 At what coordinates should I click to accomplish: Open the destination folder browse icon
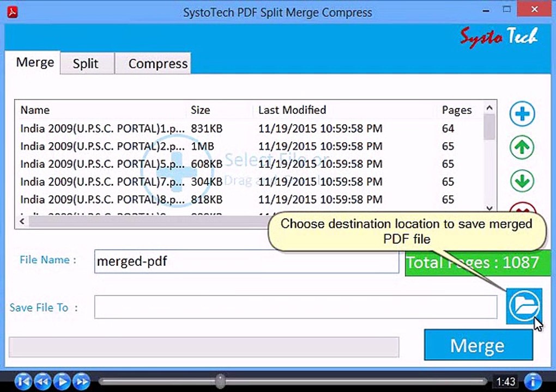pos(524,307)
